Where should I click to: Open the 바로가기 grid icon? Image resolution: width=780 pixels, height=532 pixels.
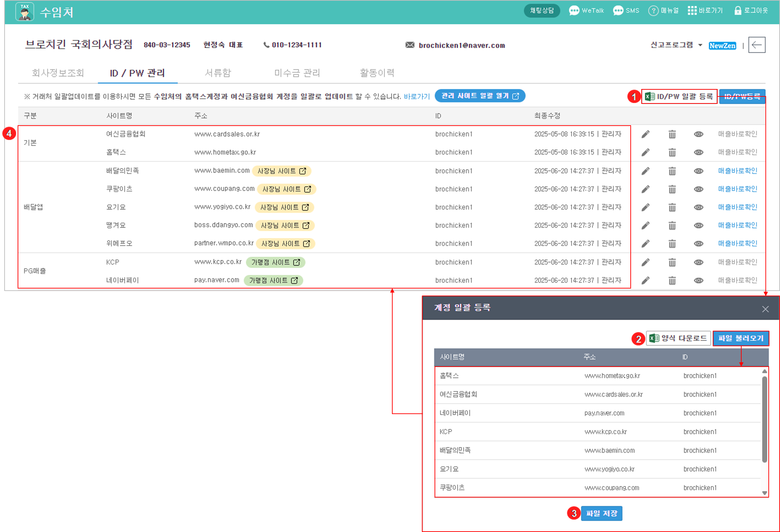[x=692, y=11]
